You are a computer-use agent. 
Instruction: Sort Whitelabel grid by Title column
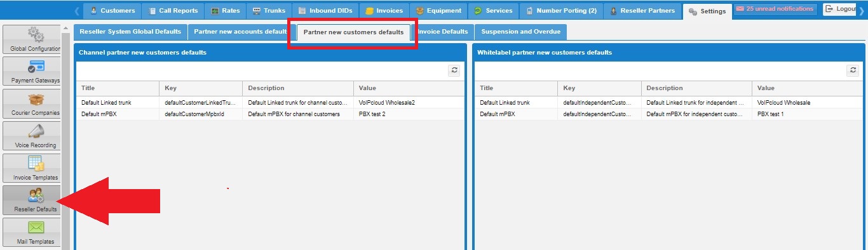point(516,88)
